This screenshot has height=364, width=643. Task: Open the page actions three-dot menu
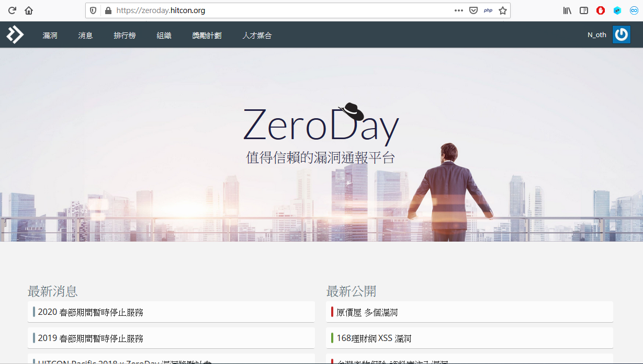pos(459,10)
